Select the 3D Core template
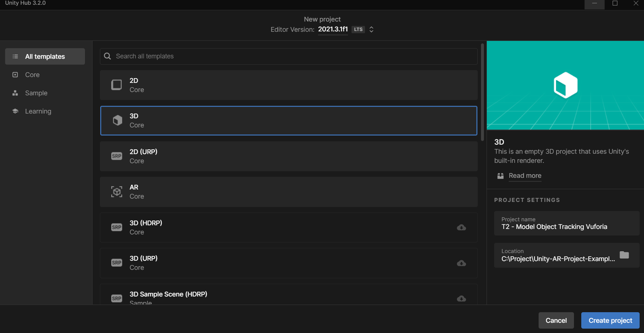Screen dimensions: 644x333 (289, 120)
